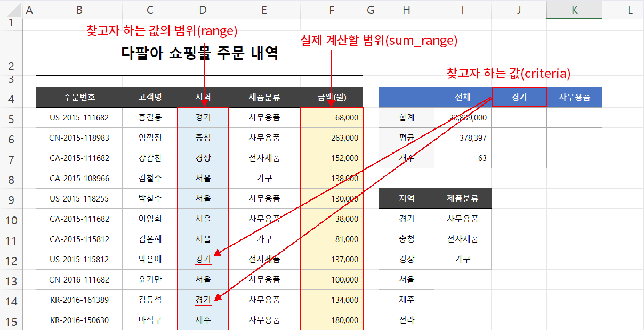Click order number CN-2015-118983
644x330 pixels.
(79, 138)
